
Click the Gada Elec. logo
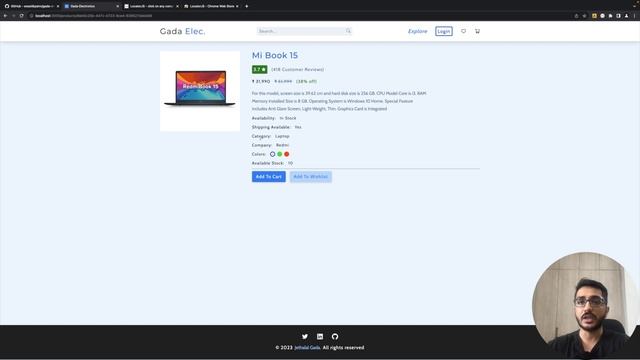click(182, 31)
